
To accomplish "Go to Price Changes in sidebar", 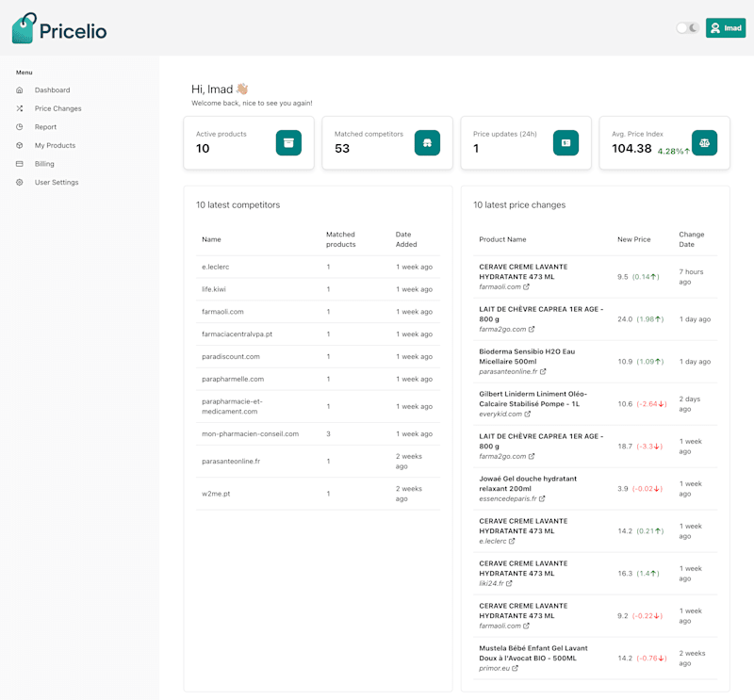I will tap(57, 108).
